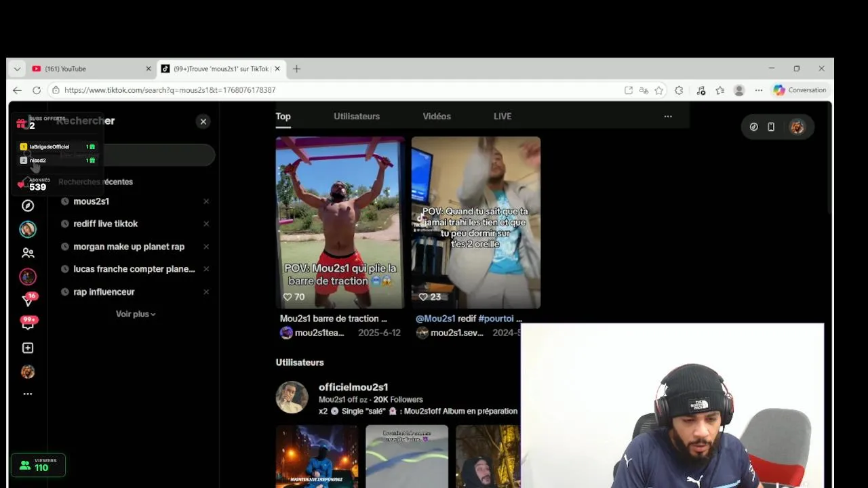Open the TikTok Explore compass icon
This screenshot has width=868, height=488.
(28, 205)
